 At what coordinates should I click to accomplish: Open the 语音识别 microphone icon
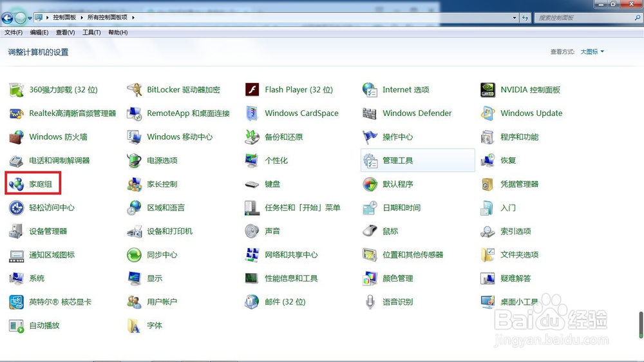[370, 302]
